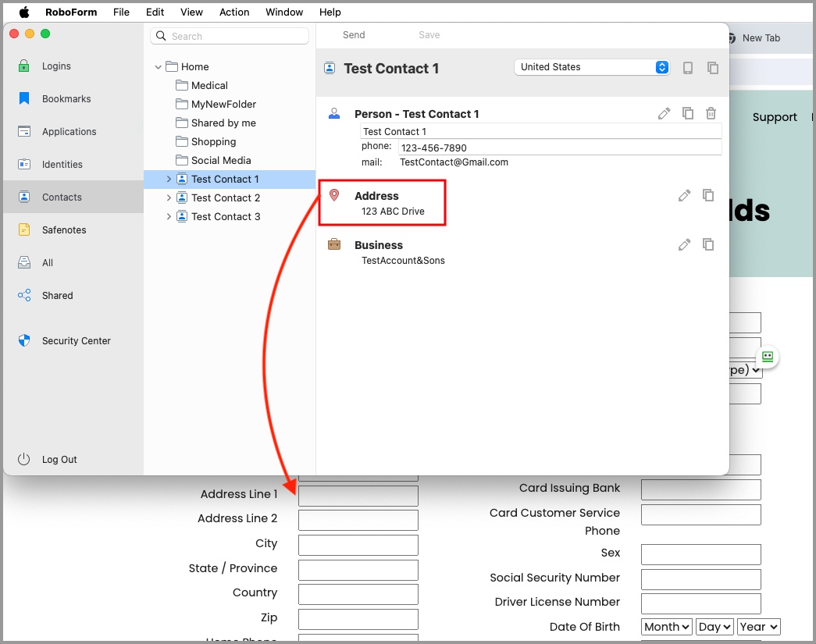Image resolution: width=816 pixels, height=644 pixels.
Task: Switch to New Tab in browser
Action: [x=761, y=38]
